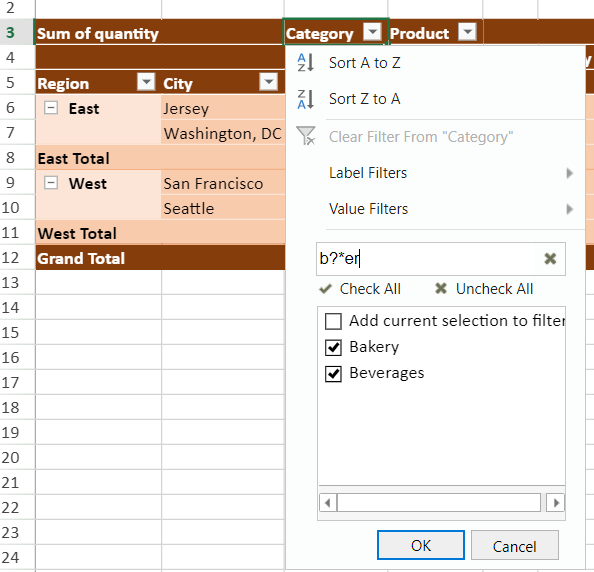
Task: Open the City filter dropdown arrow
Action: 269,81
